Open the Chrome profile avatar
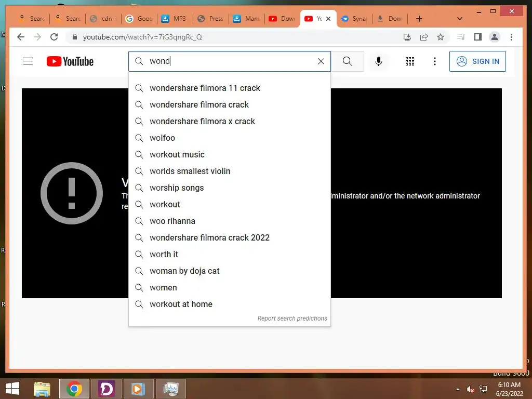532x399 pixels. 495,37
